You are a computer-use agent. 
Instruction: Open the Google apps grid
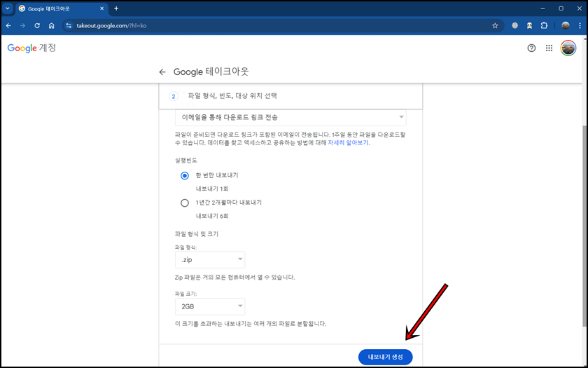[x=549, y=48]
